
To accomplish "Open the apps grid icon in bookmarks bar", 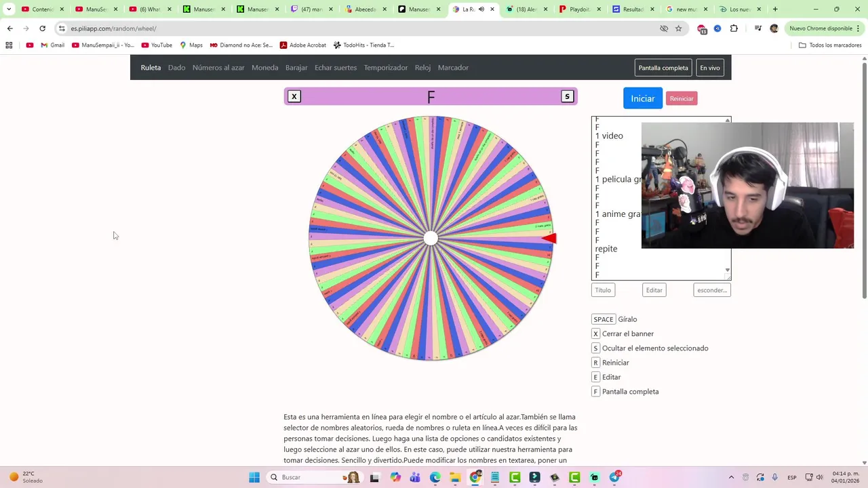I will [9, 45].
